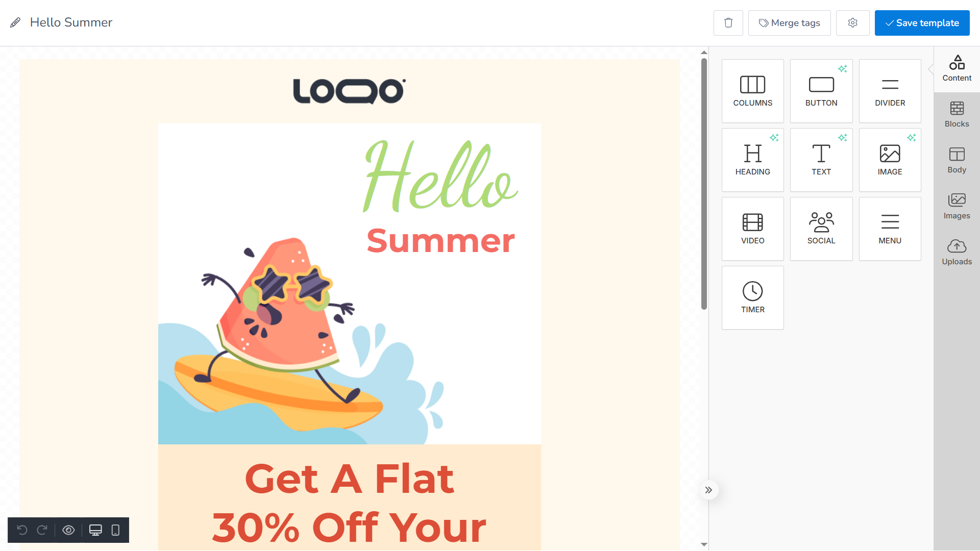Open the Body tab
The width and height of the screenshot is (980, 551).
coord(957,161)
